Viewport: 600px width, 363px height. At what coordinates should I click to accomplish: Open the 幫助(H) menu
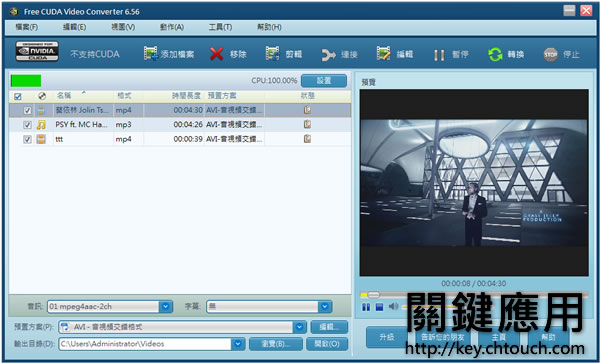[x=269, y=27]
